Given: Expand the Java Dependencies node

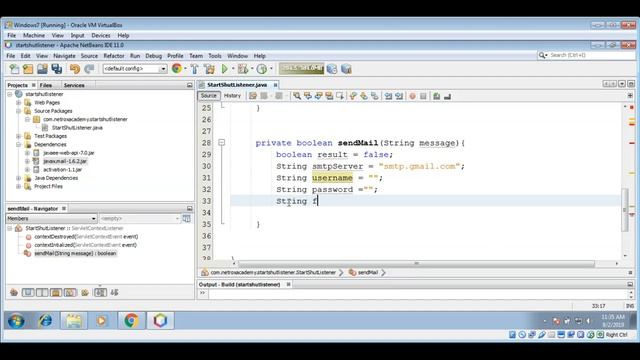Looking at the screenshot, I should 18,178.
